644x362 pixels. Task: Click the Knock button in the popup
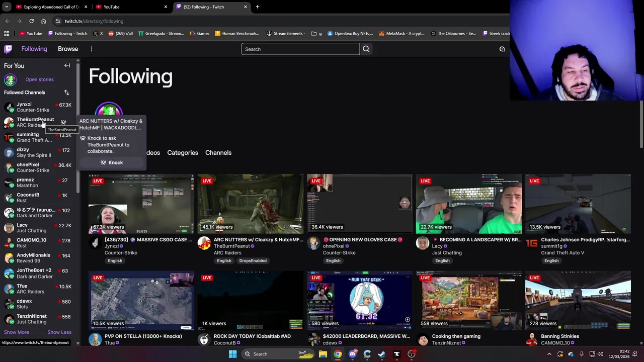[112, 162]
